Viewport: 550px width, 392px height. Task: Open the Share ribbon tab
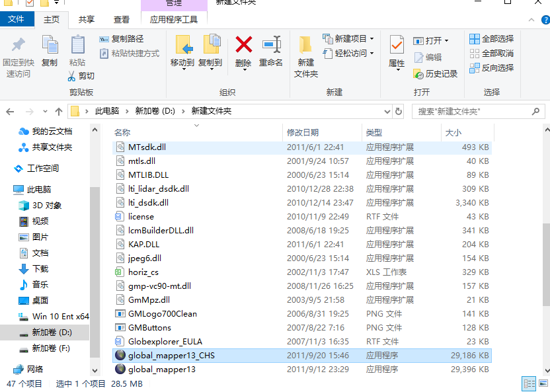coord(86,20)
